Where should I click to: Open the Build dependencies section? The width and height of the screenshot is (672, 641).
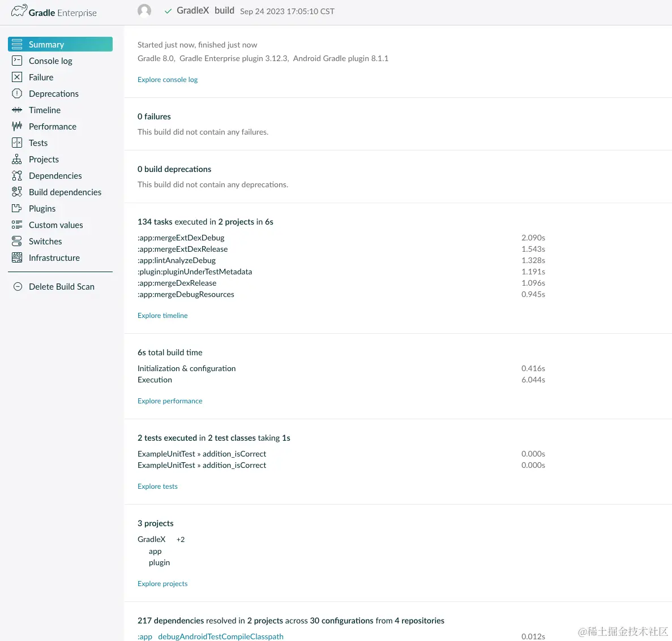click(x=65, y=192)
